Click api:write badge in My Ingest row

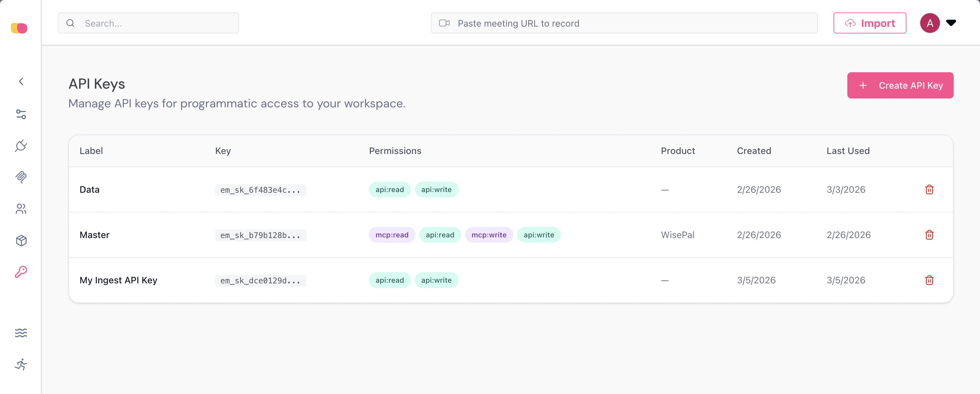(436, 280)
